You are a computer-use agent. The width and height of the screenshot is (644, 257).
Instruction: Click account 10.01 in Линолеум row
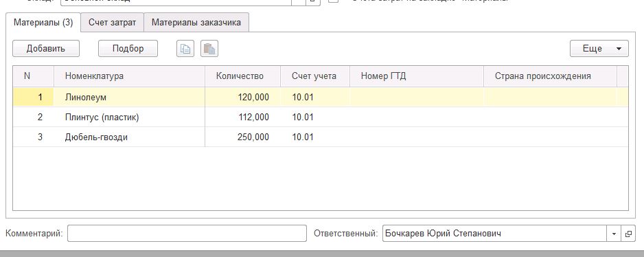tap(315, 98)
